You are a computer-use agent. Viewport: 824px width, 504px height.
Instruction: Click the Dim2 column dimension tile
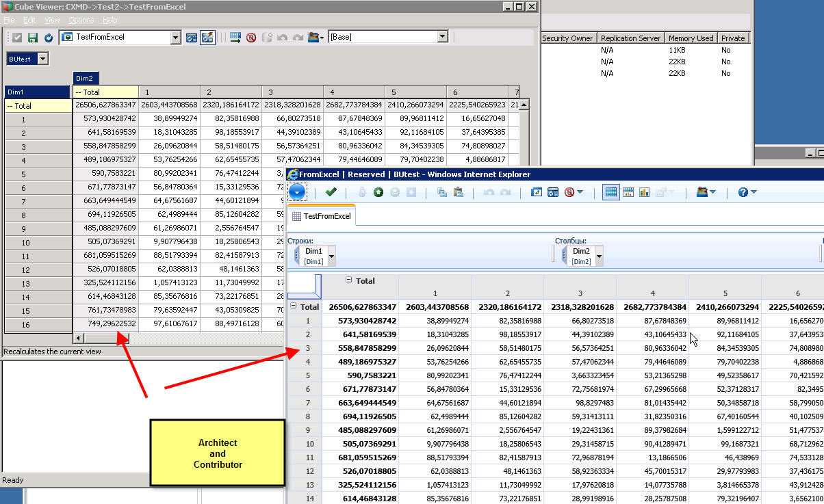[87, 79]
